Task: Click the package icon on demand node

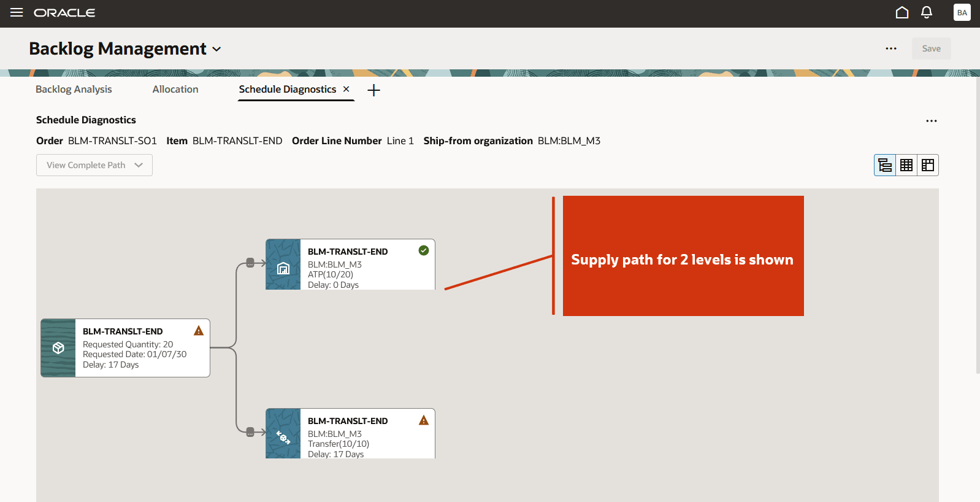Action: click(x=58, y=348)
